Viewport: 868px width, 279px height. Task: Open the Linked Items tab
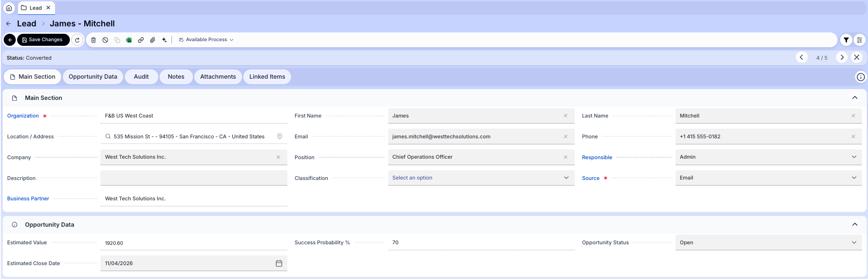[x=267, y=77]
